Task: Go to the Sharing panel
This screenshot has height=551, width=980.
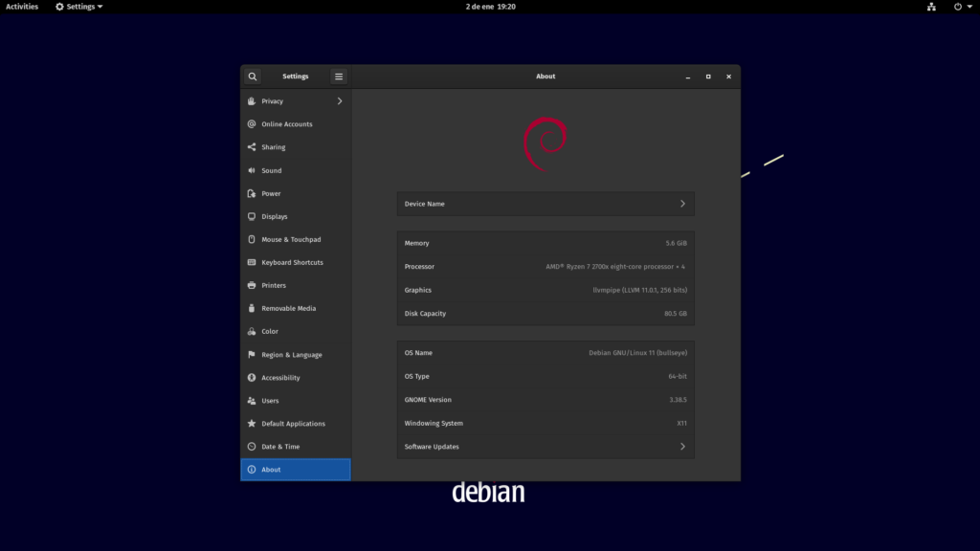Action: coord(296,146)
